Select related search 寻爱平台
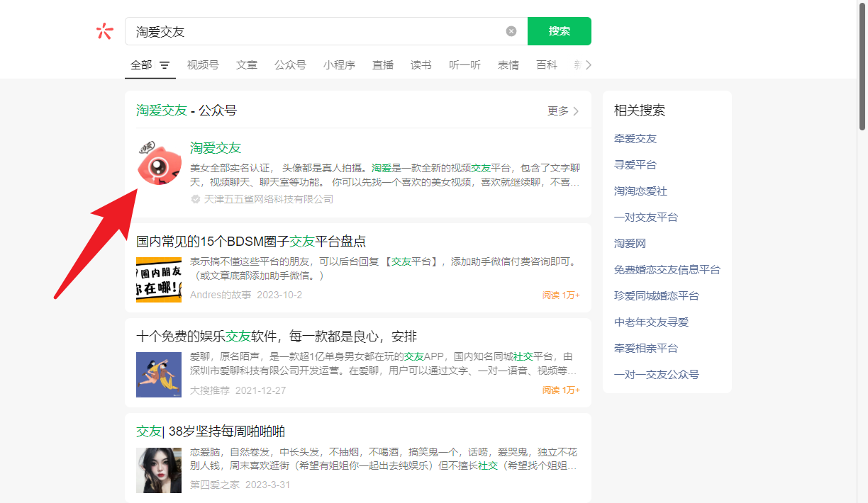This screenshot has height=503, width=868. tap(635, 165)
